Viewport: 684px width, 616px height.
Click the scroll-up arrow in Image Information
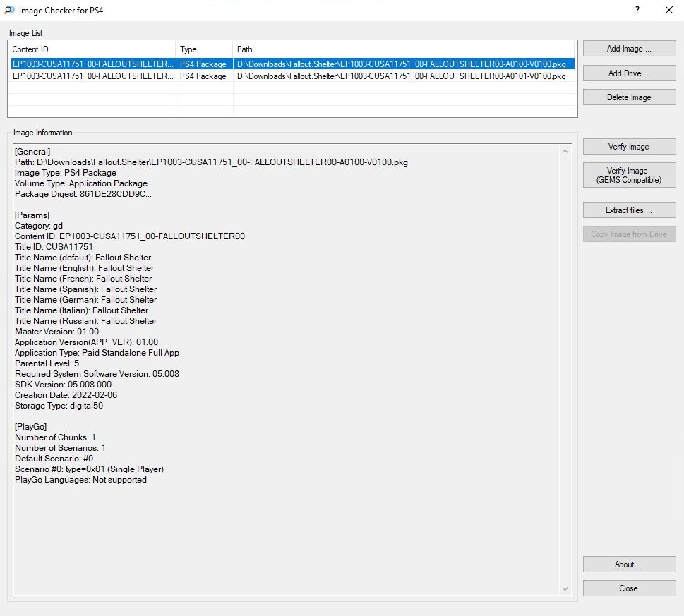click(565, 151)
